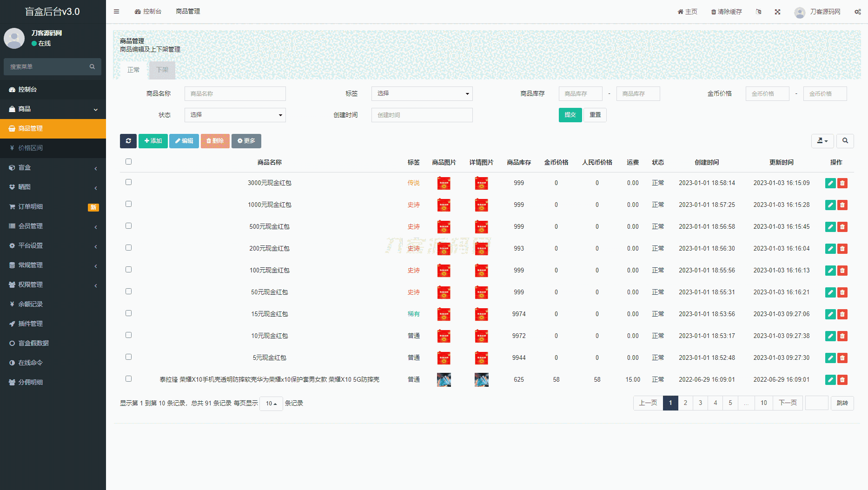Click the hamburger menu toggle icon

(116, 12)
